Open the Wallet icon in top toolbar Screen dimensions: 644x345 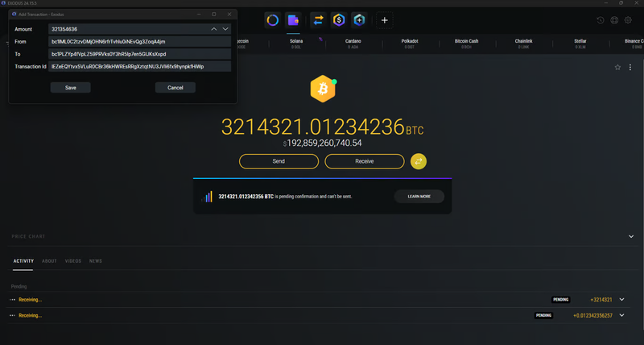point(293,20)
